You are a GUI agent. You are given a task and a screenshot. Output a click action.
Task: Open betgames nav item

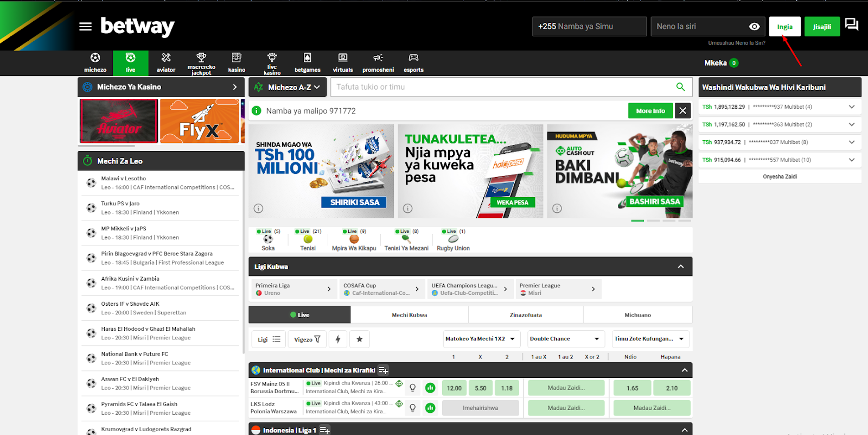pos(307,63)
